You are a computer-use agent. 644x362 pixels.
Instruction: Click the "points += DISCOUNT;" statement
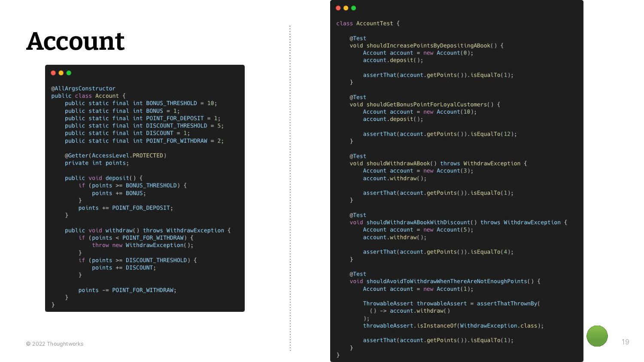tap(124, 268)
